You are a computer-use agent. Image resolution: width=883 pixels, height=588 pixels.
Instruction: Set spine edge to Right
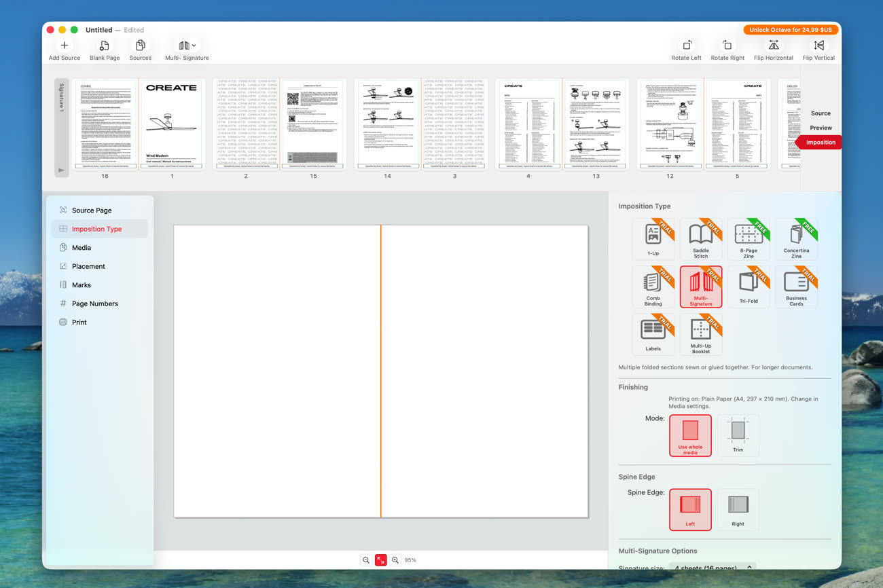coord(738,509)
